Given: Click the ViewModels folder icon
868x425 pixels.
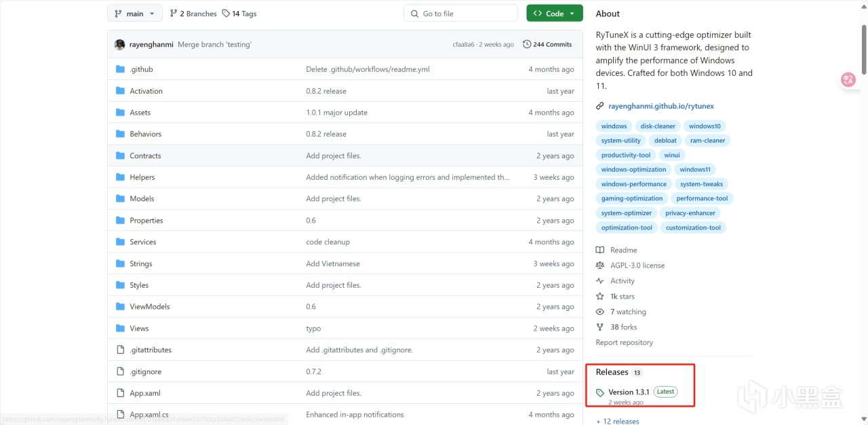Looking at the screenshot, I should click(120, 306).
